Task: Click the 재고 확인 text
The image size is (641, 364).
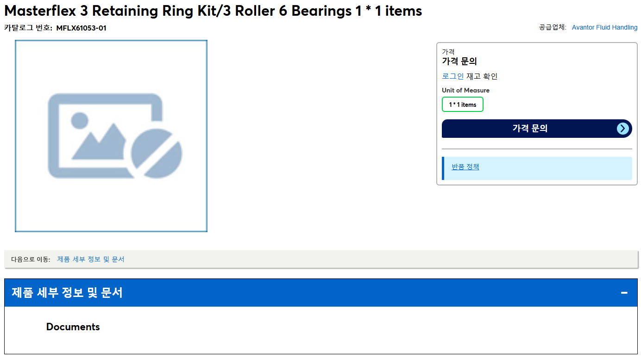Action: 482,76
